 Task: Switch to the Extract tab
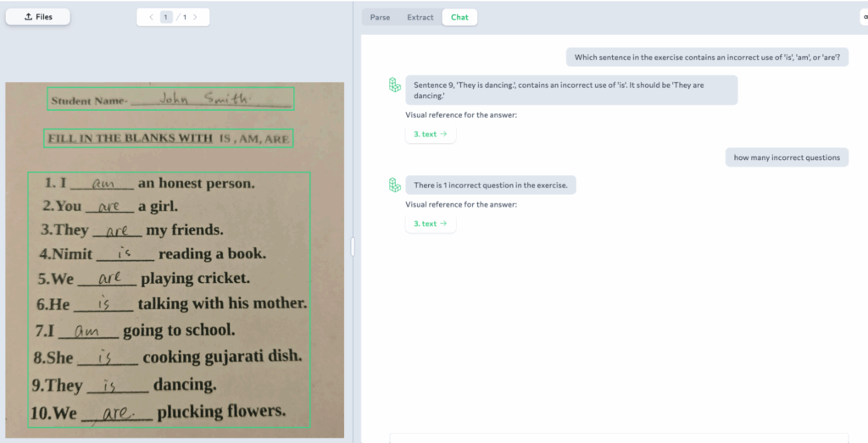point(420,17)
